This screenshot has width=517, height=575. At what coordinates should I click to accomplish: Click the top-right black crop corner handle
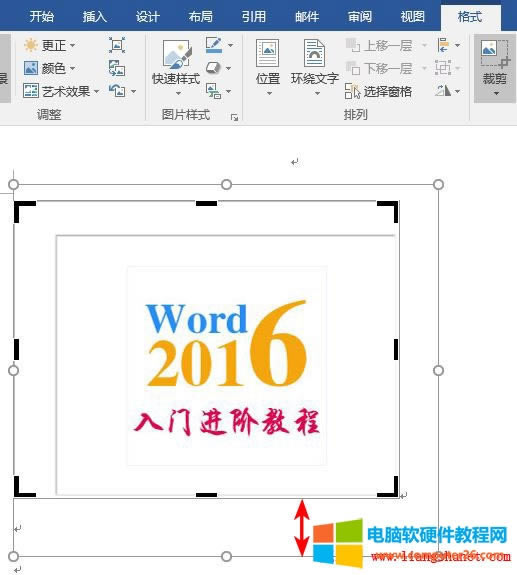click(388, 211)
